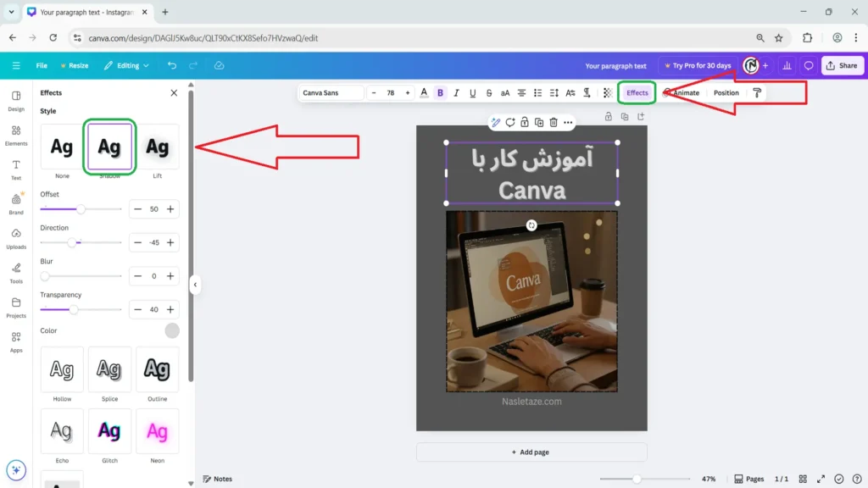Apply the Glitch text effect
868x488 pixels.
pos(109,431)
